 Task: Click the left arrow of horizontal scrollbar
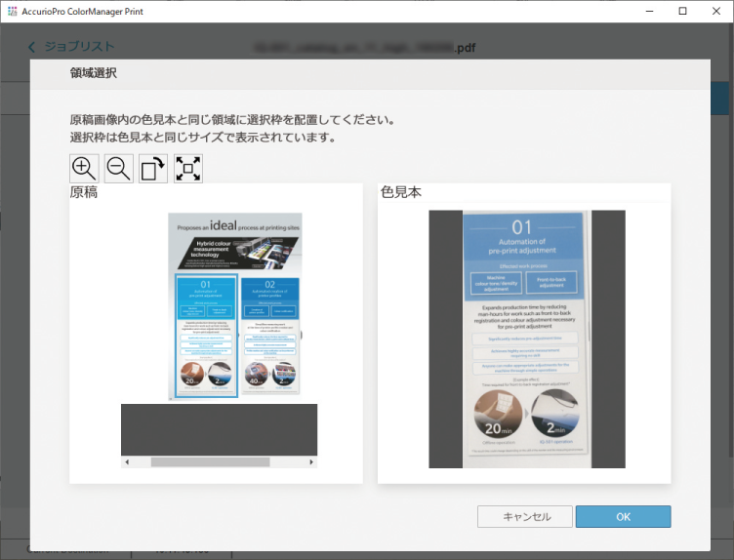[126, 461]
